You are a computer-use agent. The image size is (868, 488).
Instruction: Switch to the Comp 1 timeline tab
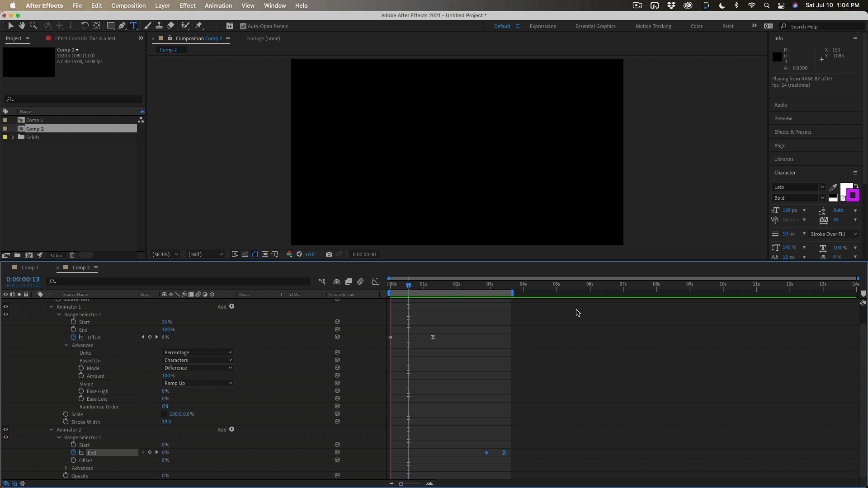click(x=30, y=267)
